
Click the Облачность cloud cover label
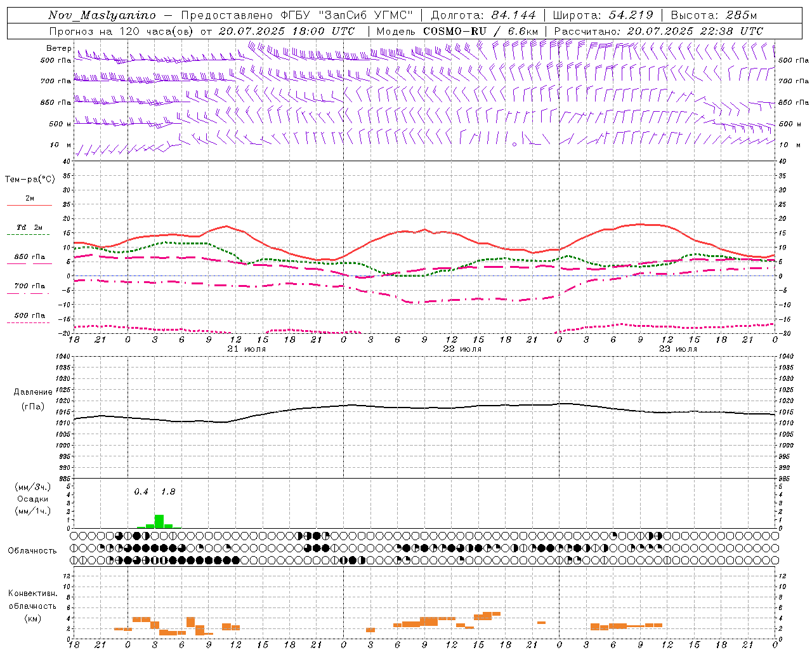click(x=32, y=551)
